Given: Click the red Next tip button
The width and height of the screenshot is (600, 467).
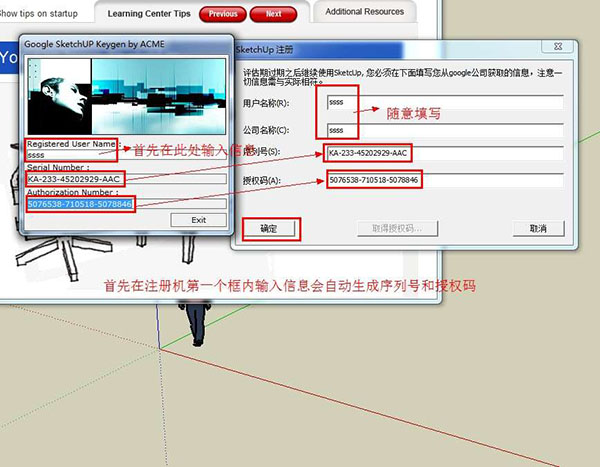Looking at the screenshot, I should [273, 14].
